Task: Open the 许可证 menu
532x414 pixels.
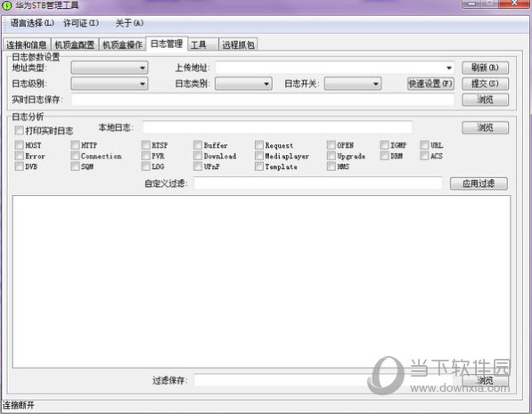Action: click(x=81, y=23)
